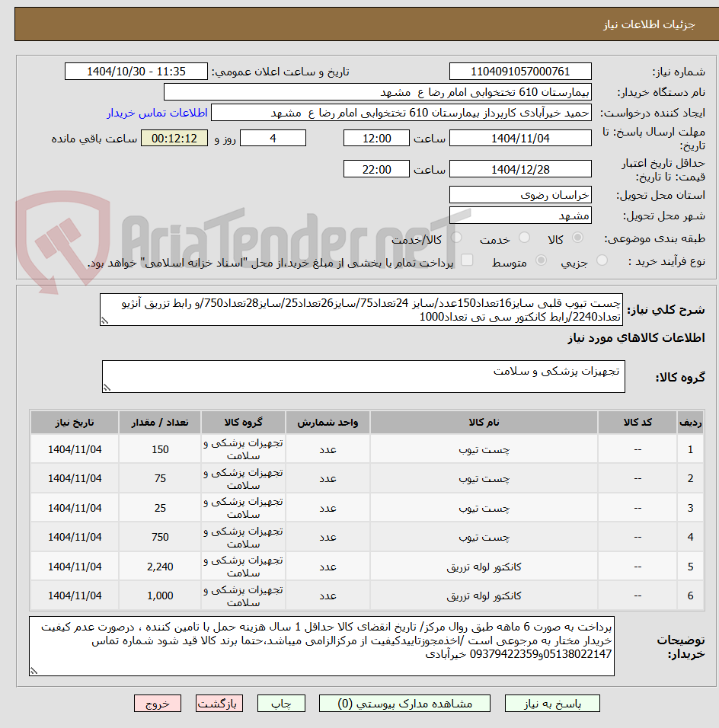This screenshot has width=719, height=728.
Task: Click کانکتور لوله تزریق name in row 6
Action: coord(484,595)
